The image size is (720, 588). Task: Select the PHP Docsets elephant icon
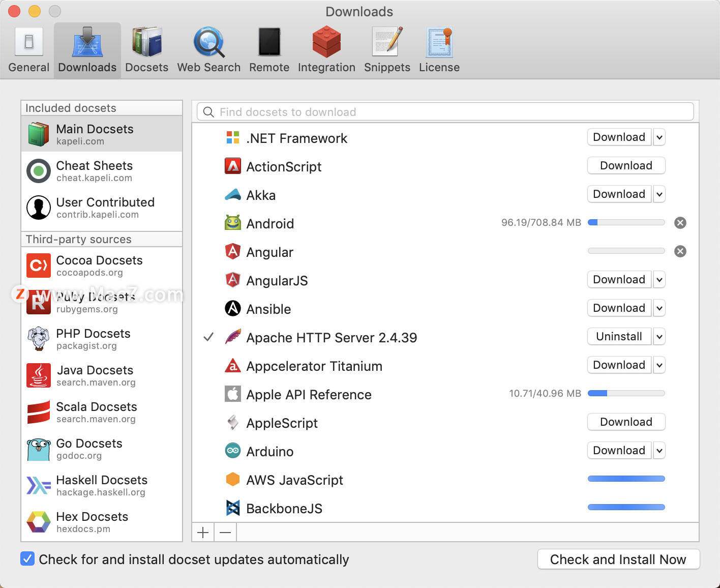tap(39, 339)
